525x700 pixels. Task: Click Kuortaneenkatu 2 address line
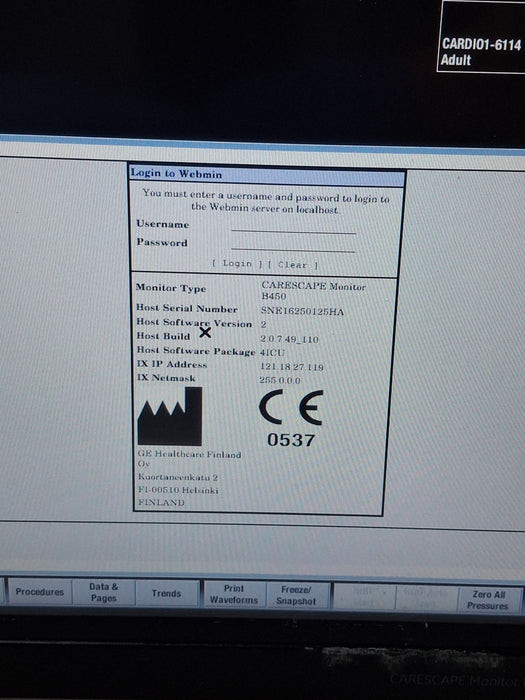tap(178, 477)
